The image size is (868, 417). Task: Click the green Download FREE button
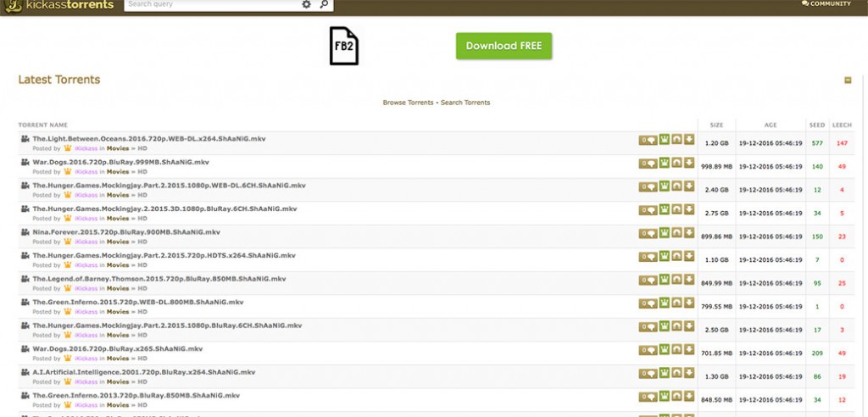504,46
